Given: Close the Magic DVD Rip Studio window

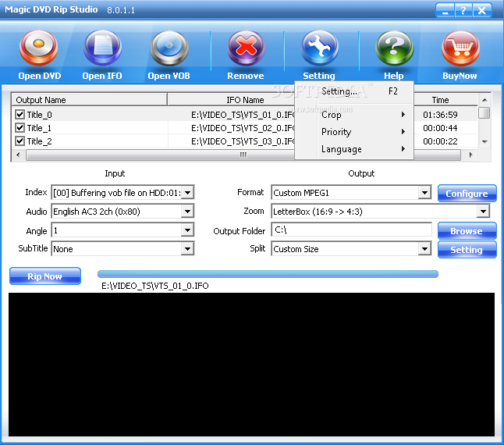Looking at the screenshot, I should (x=482, y=11).
